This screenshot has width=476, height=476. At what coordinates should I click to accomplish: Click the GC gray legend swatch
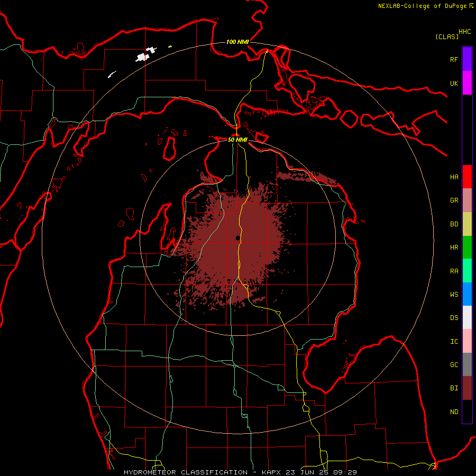click(467, 364)
